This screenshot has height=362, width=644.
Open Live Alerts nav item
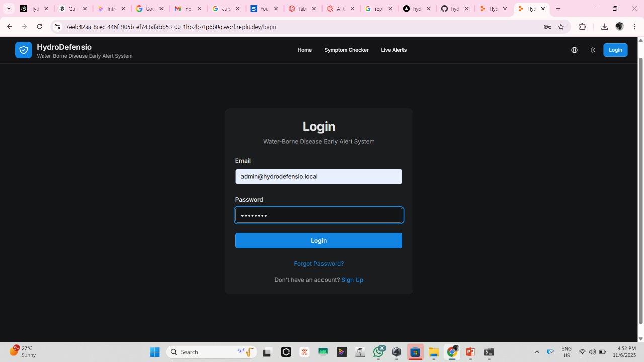[x=393, y=50]
